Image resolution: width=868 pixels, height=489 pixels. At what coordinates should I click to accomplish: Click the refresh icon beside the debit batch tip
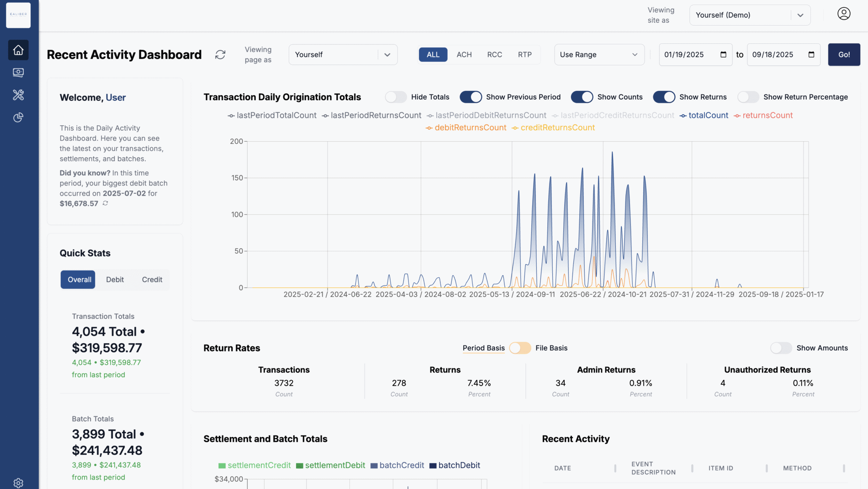pyautogui.click(x=105, y=203)
